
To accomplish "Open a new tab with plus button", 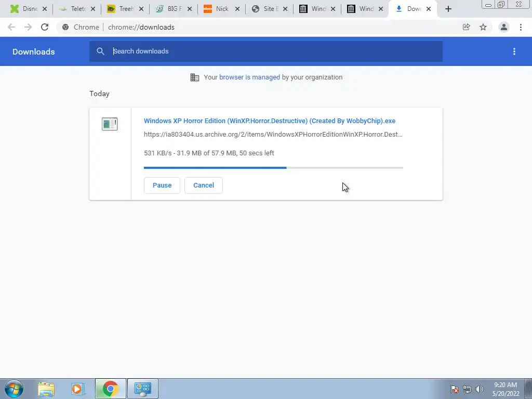I will [x=448, y=9].
